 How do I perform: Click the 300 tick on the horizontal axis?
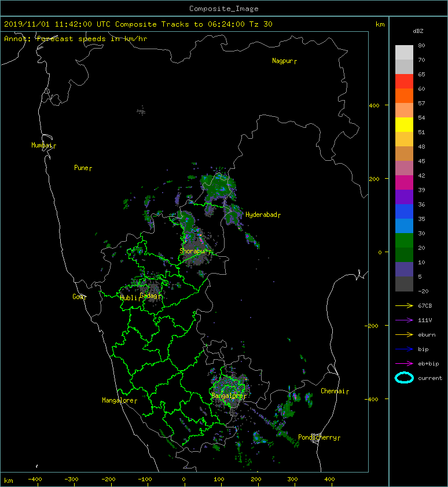(292, 479)
